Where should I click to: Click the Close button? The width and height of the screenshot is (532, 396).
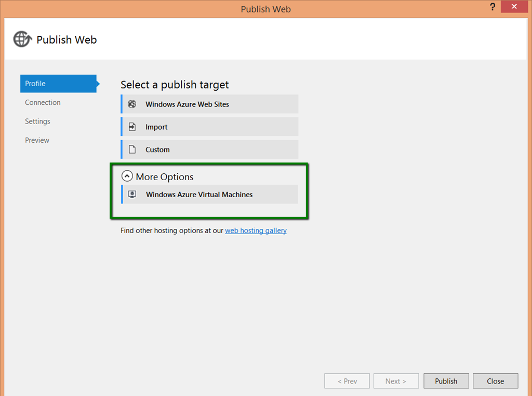point(495,381)
